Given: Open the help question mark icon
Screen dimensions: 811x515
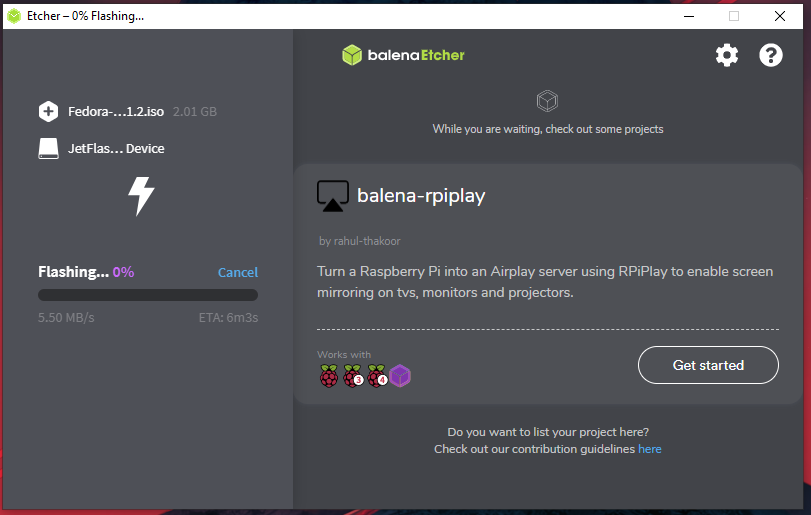Looking at the screenshot, I should 771,55.
